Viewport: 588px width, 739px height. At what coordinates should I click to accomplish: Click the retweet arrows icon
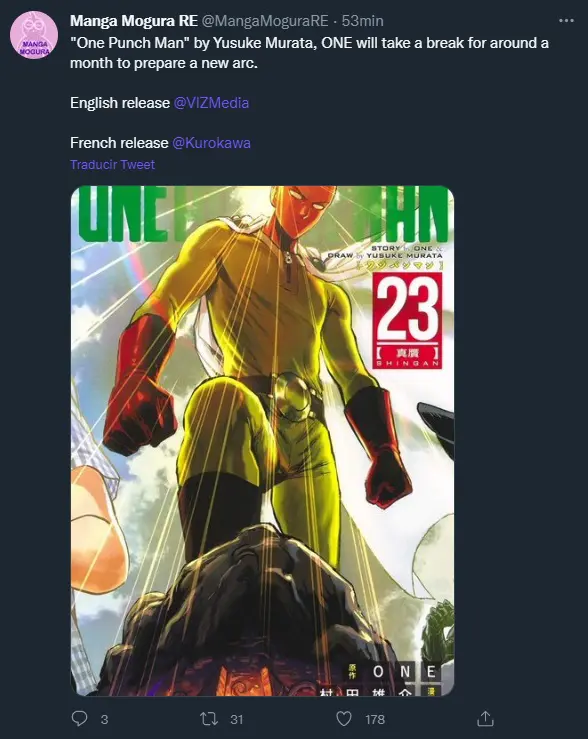tap(209, 719)
